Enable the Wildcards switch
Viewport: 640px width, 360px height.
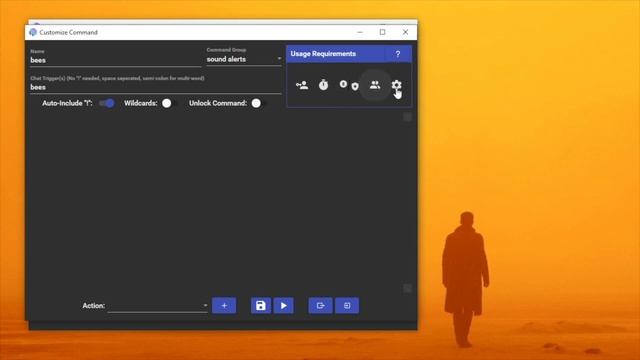[168, 103]
